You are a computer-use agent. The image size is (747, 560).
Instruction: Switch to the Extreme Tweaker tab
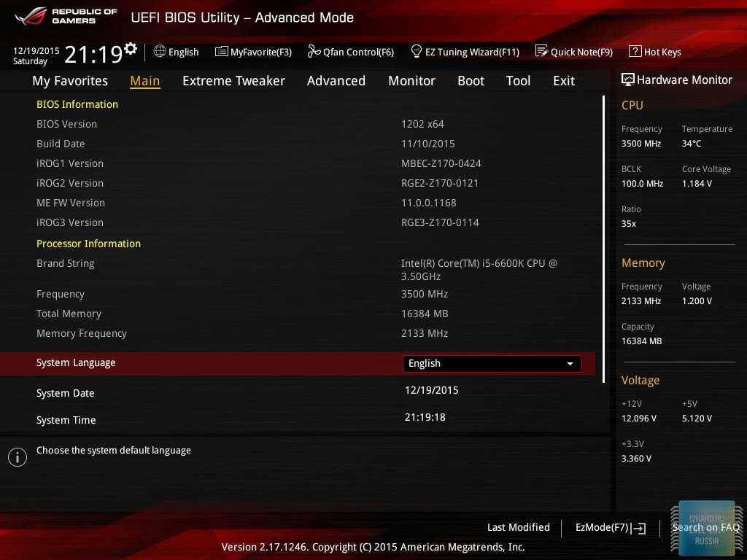[x=233, y=81]
